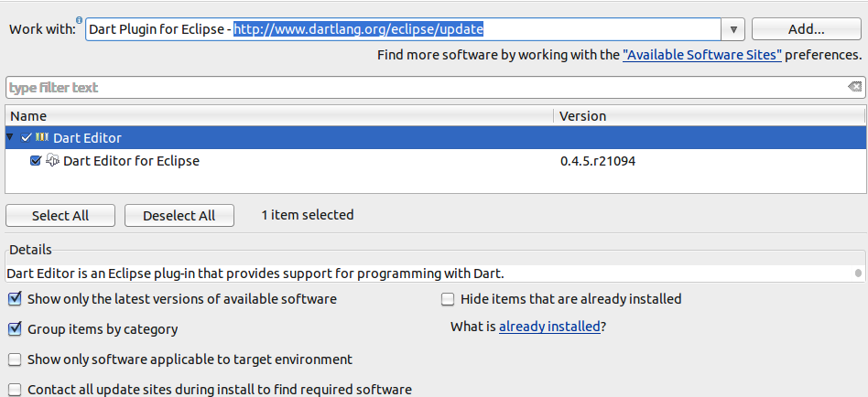Clear the filter text with the erase icon
Image resolution: width=868 pixels, height=397 pixels.
854,87
